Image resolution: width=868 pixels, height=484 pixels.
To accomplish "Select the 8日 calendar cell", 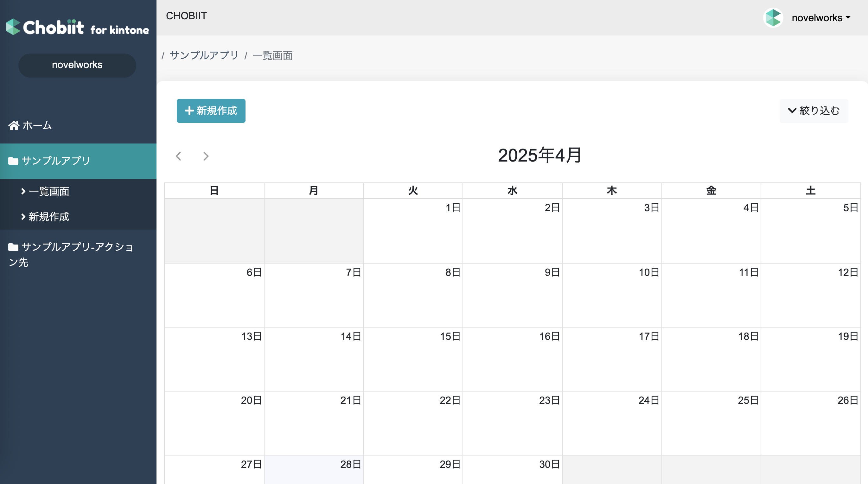I will 413,295.
